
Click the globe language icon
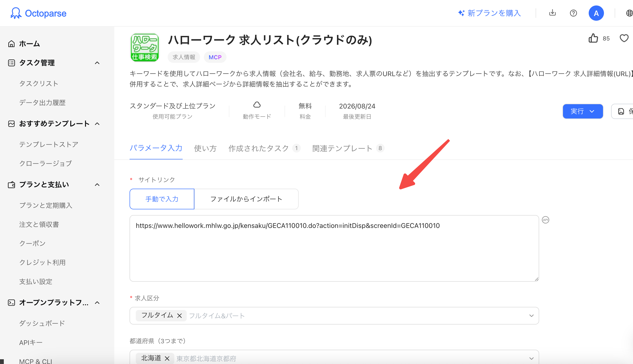pos(629,13)
